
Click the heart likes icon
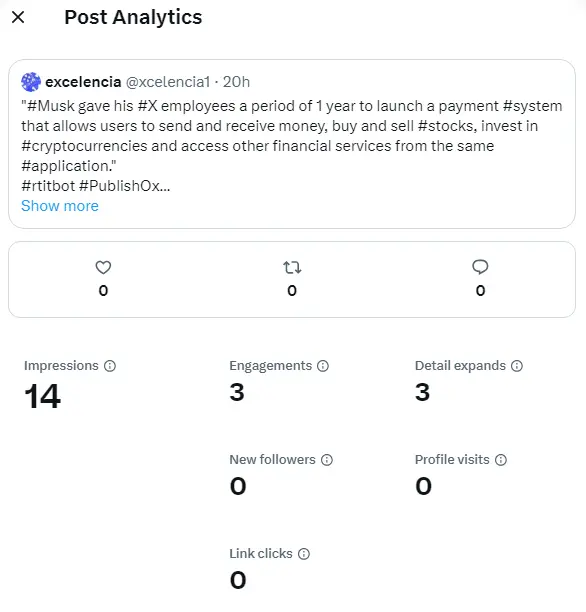(x=103, y=267)
